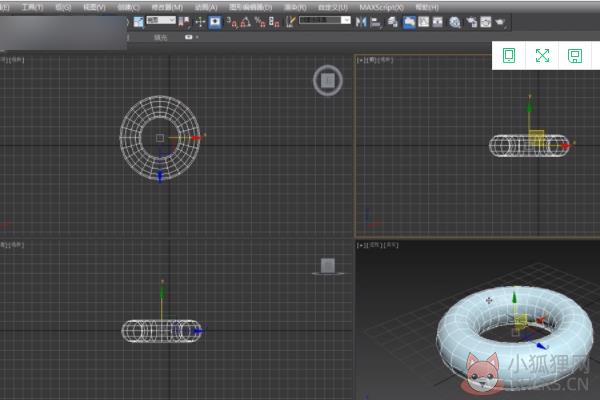Viewport: 600px width, 400px height.
Task: Open the 自定义(U) menu
Action: click(333, 7)
